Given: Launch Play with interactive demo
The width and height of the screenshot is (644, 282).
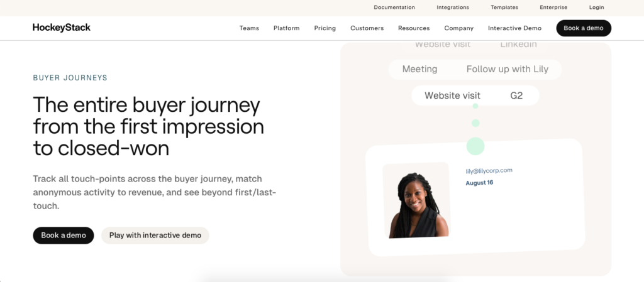Looking at the screenshot, I should click(x=155, y=236).
